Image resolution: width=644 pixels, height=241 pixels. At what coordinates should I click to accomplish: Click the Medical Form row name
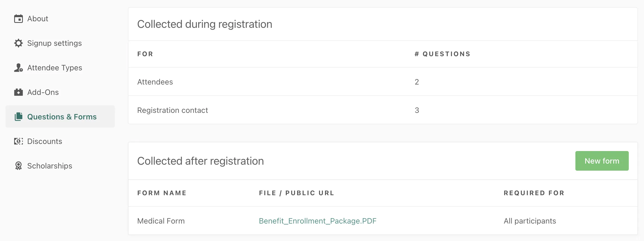[161, 221]
